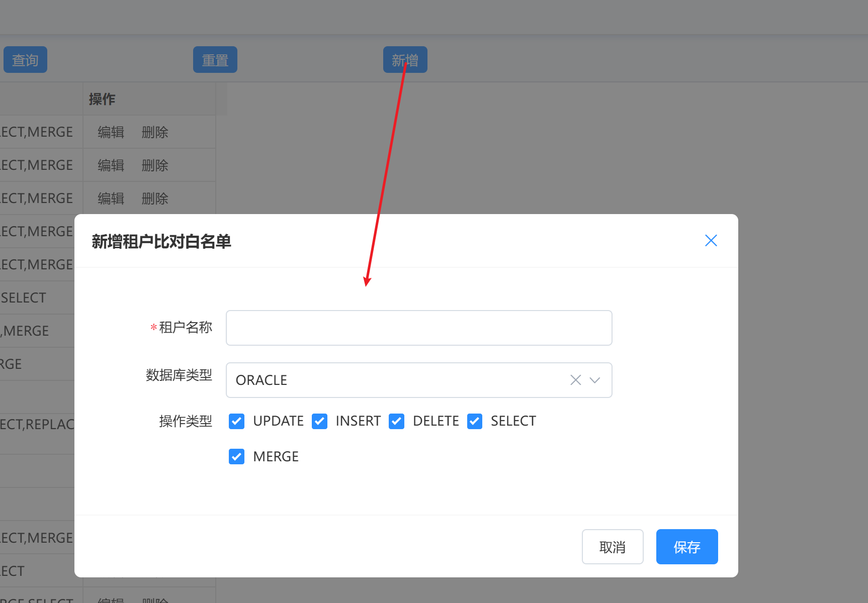868x603 pixels.
Task: Uncheck the INSERT operation checkbox
Action: [319, 421]
